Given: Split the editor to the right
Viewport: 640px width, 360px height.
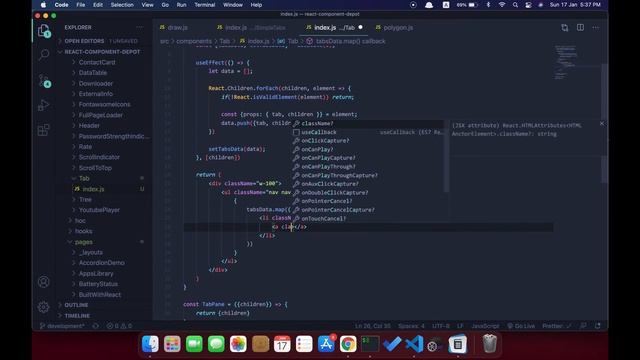Looking at the screenshot, I should [580, 27].
